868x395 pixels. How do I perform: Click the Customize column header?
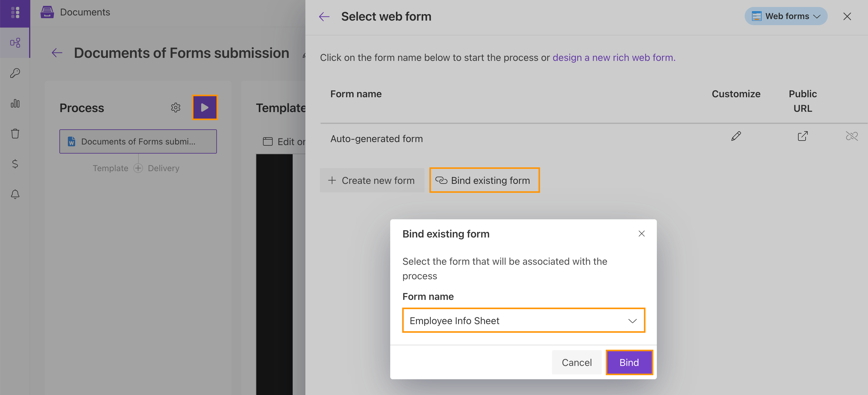736,94
